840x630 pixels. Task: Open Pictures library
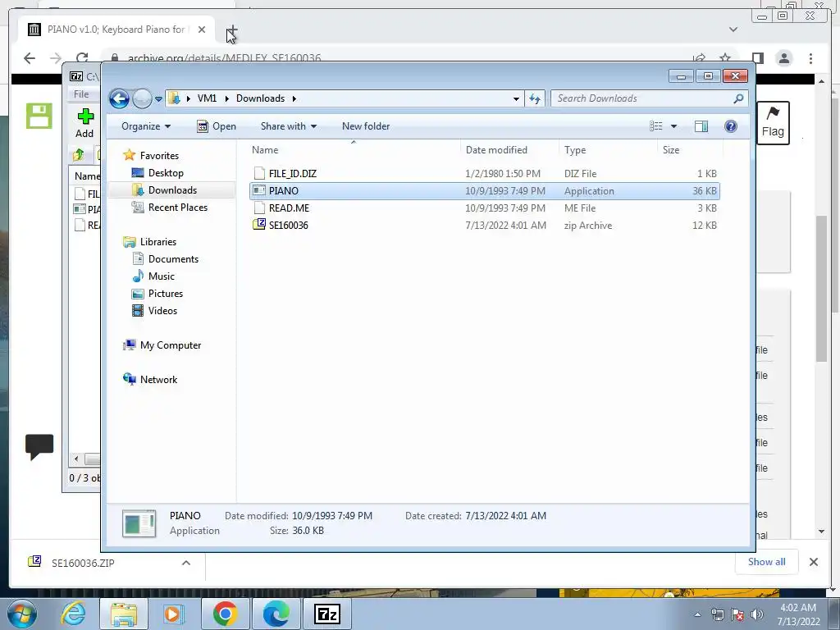(166, 293)
